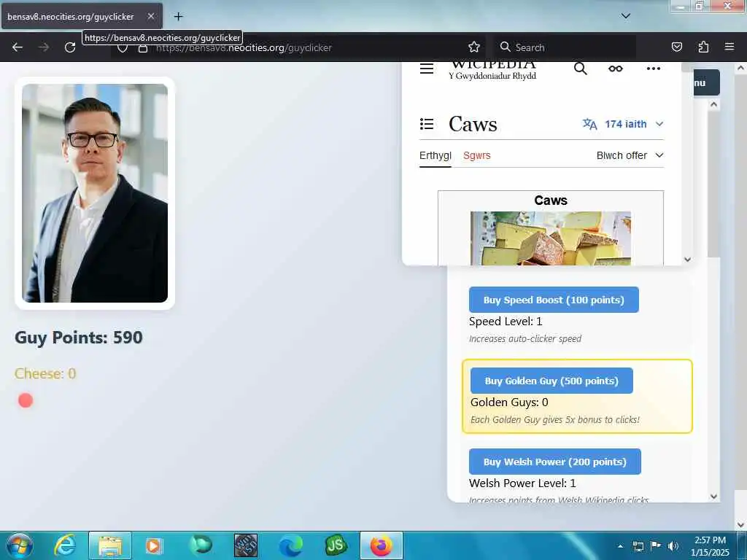Open the Windows Start button
747x560 pixels.
(x=20, y=545)
